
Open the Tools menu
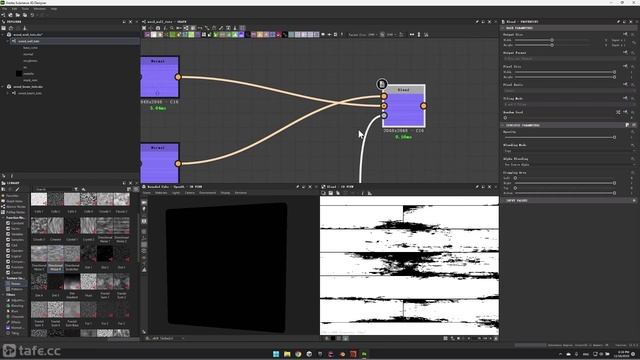click(x=25, y=9)
